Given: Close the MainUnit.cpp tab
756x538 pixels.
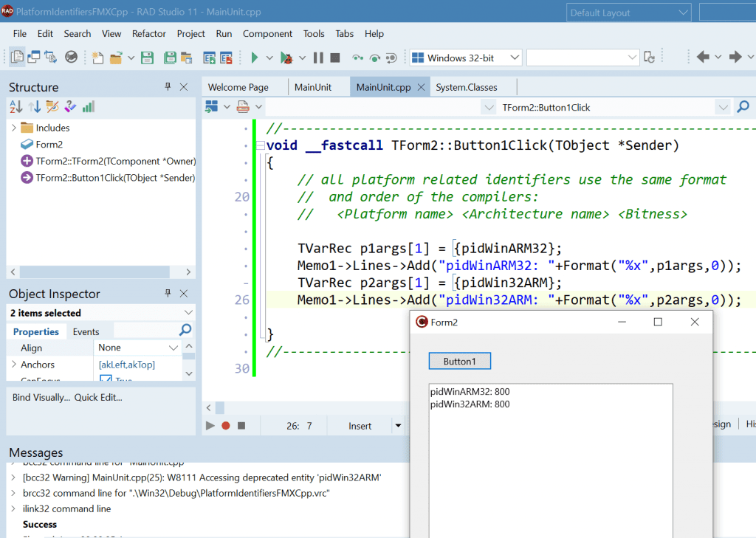Looking at the screenshot, I should click(421, 87).
